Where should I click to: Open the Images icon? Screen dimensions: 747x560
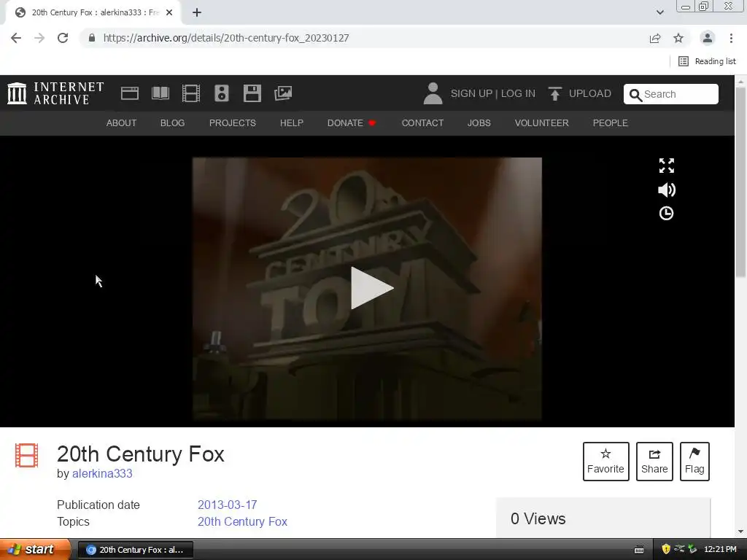point(283,93)
